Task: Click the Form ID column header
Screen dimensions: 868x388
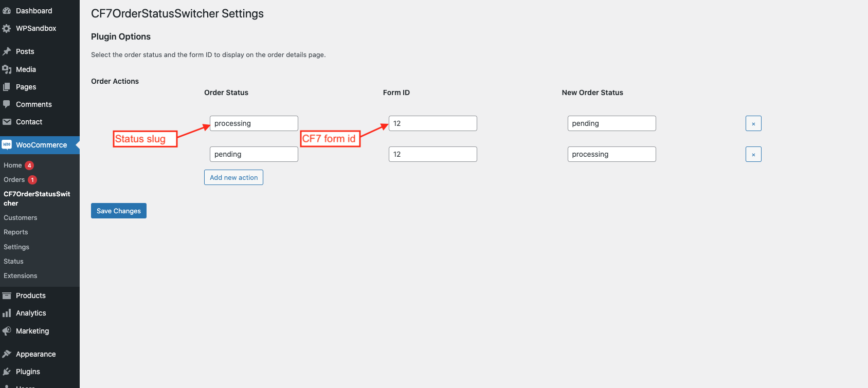Action: [396, 93]
